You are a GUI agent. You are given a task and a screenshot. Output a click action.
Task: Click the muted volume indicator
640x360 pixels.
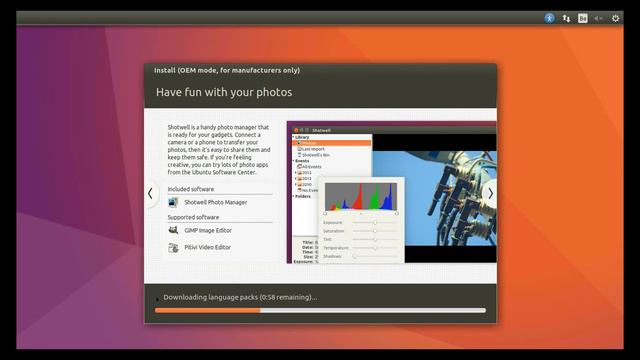point(598,18)
